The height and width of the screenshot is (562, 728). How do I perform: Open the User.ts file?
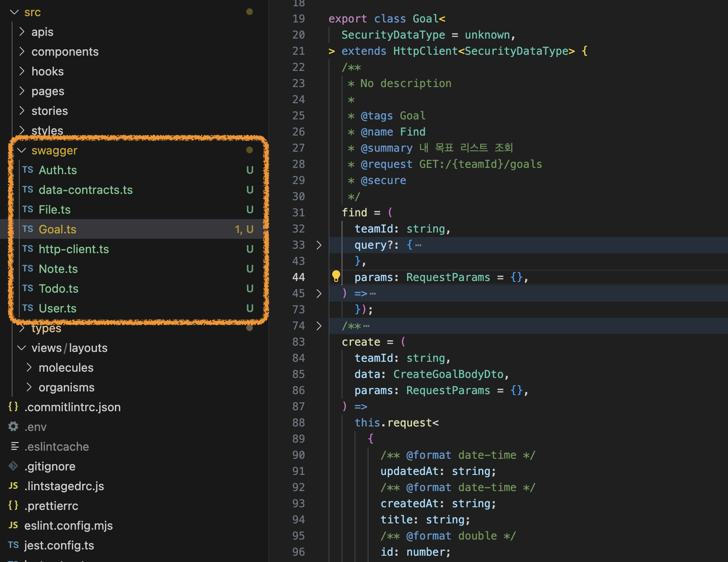point(57,308)
